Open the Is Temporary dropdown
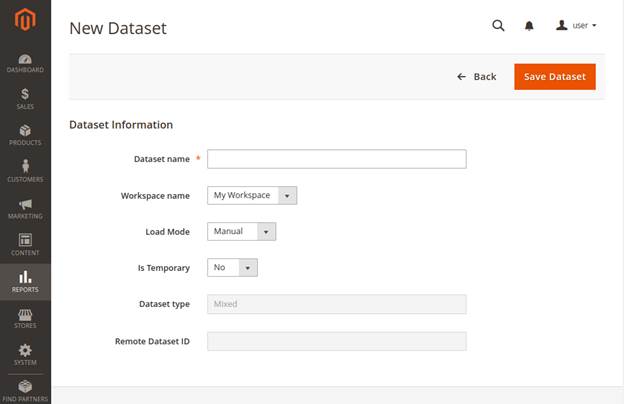Screen dimensions: 624x404 click(232, 267)
